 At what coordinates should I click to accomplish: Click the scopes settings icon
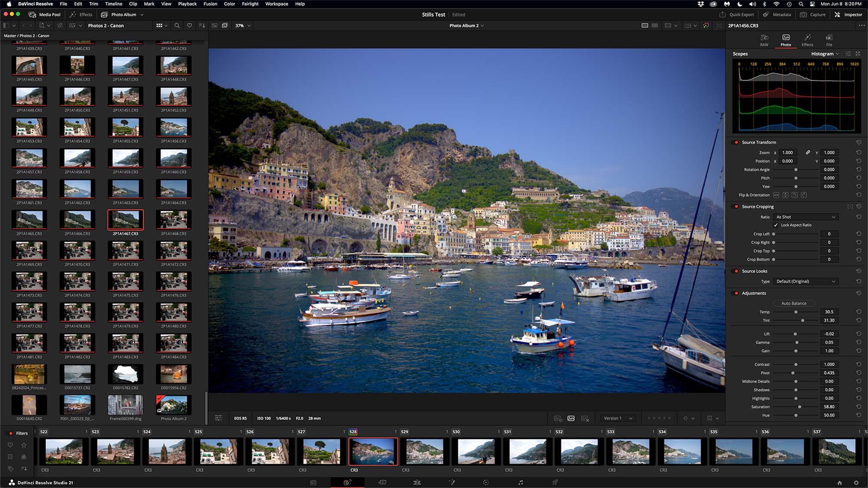tap(848, 54)
